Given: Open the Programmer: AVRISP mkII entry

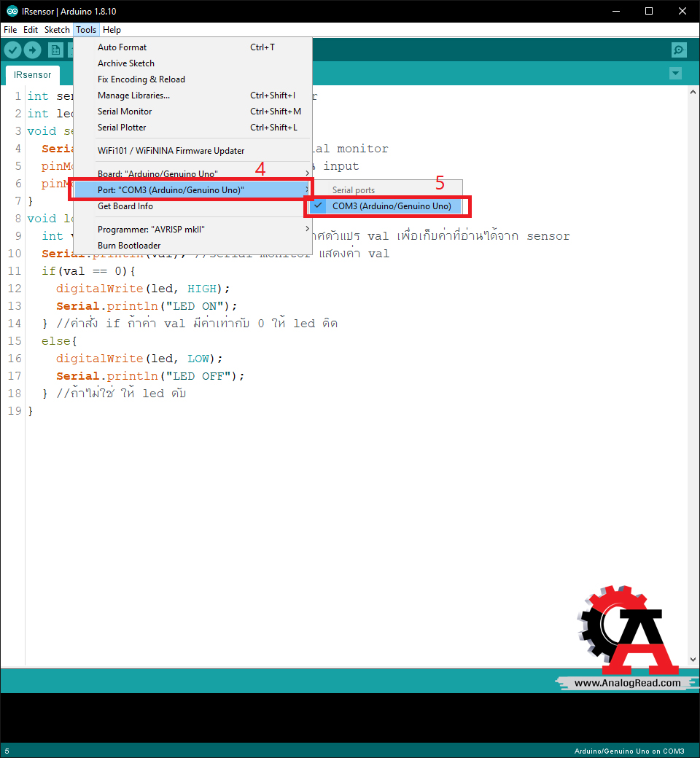Looking at the screenshot, I should (x=192, y=229).
